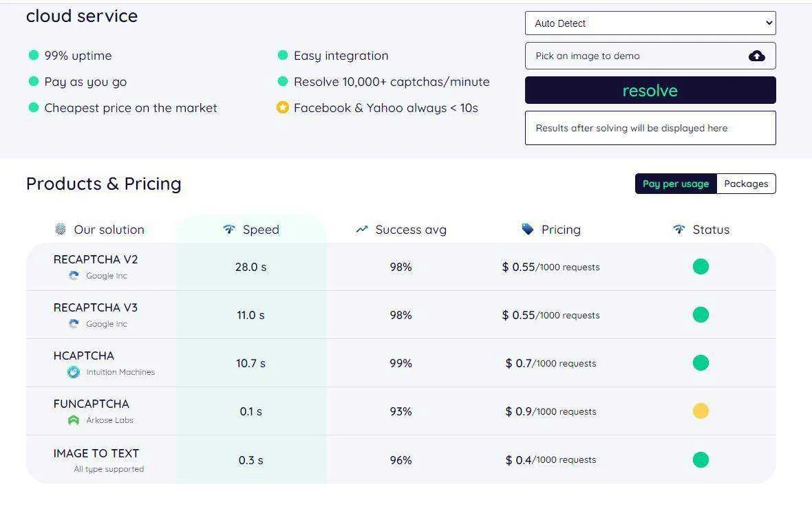Screen dimensions: 812x511
Task: Click the green status dot for IMAGE TO TEXT
Action: click(x=701, y=459)
